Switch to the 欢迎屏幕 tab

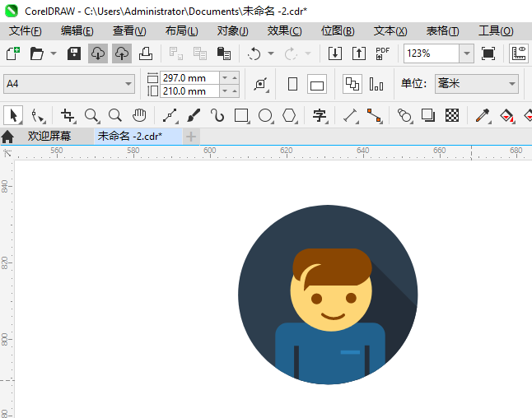pos(49,136)
